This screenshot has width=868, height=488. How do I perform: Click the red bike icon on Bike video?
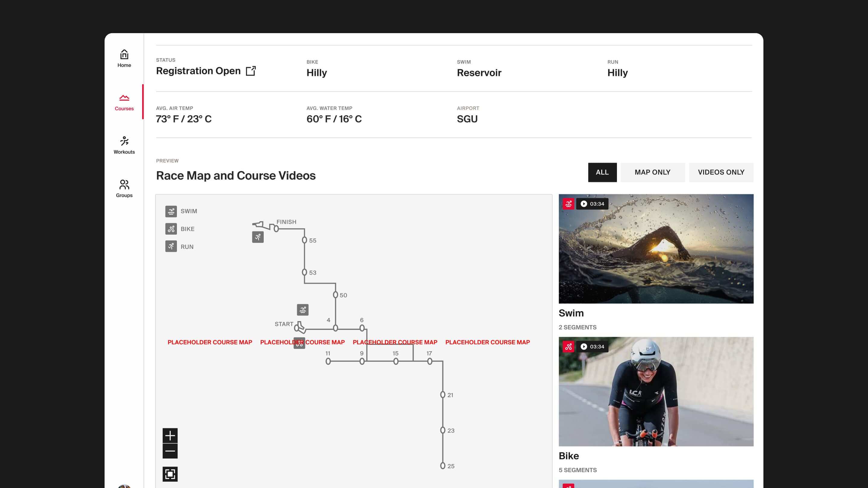point(568,346)
